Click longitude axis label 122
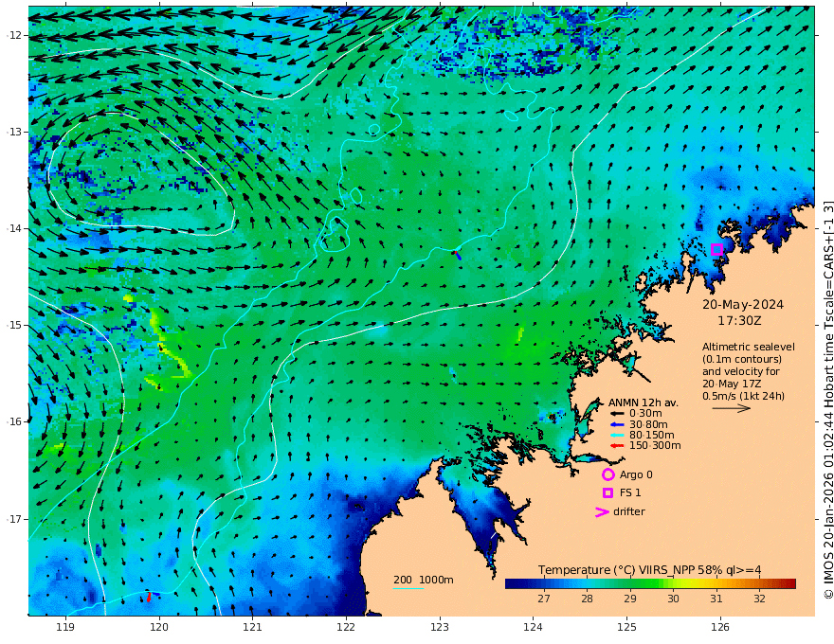Image resolution: width=834 pixels, height=644 pixels. 346,628
